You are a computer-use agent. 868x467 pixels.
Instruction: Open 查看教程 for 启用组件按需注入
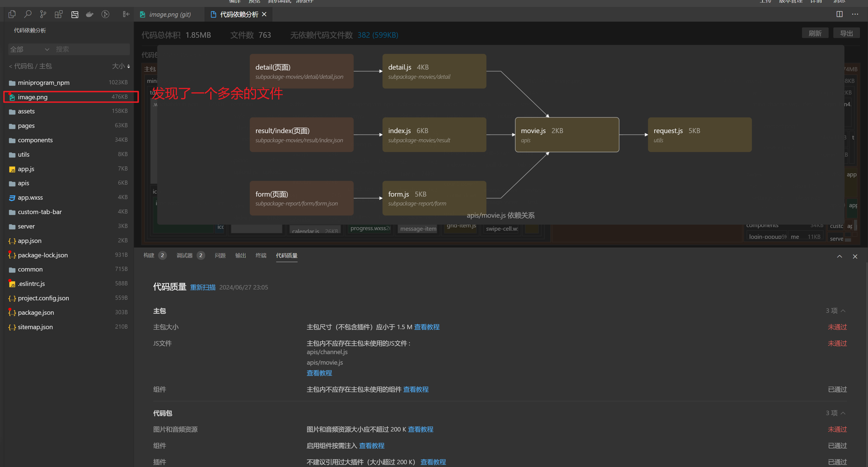[372, 446]
